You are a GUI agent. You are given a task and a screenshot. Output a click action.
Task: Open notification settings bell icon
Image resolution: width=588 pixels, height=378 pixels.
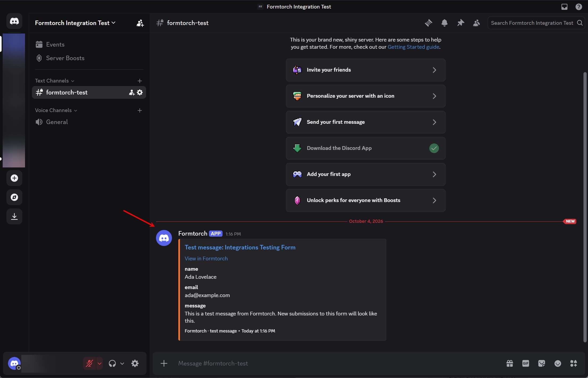pyautogui.click(x=445, y=23)
